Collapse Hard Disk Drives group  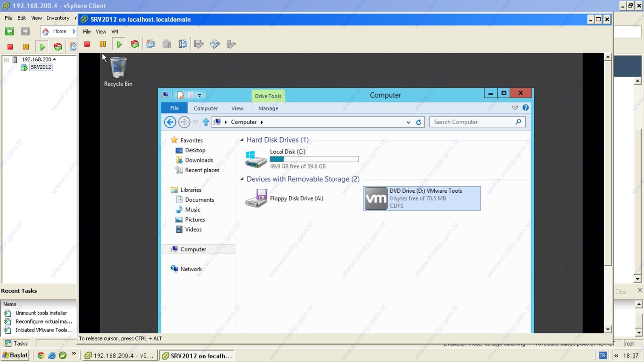242,140
